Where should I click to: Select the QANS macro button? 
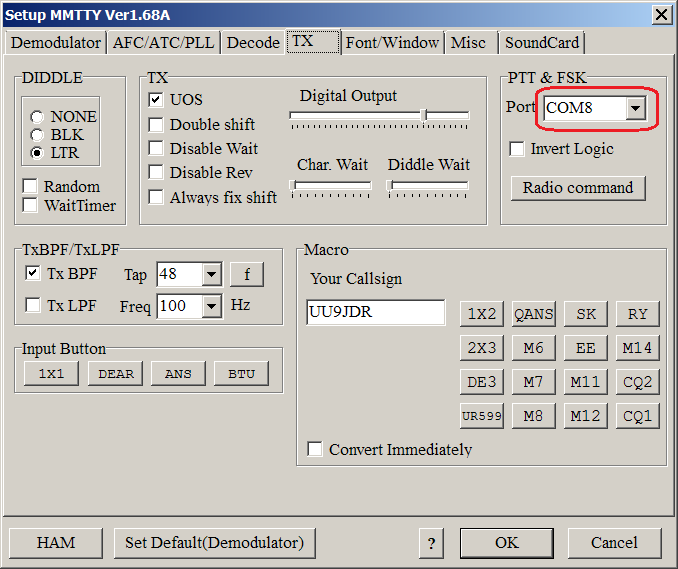coord(534,314)
